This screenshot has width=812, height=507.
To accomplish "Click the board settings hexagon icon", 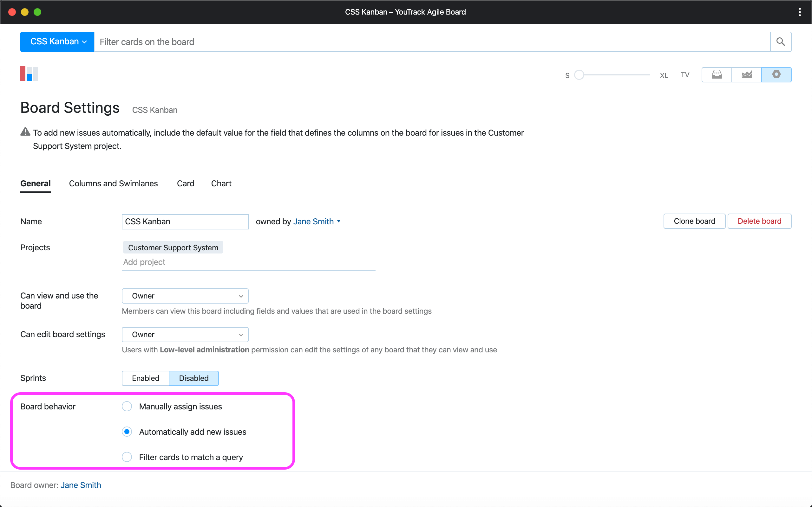I will coord(776,74).
